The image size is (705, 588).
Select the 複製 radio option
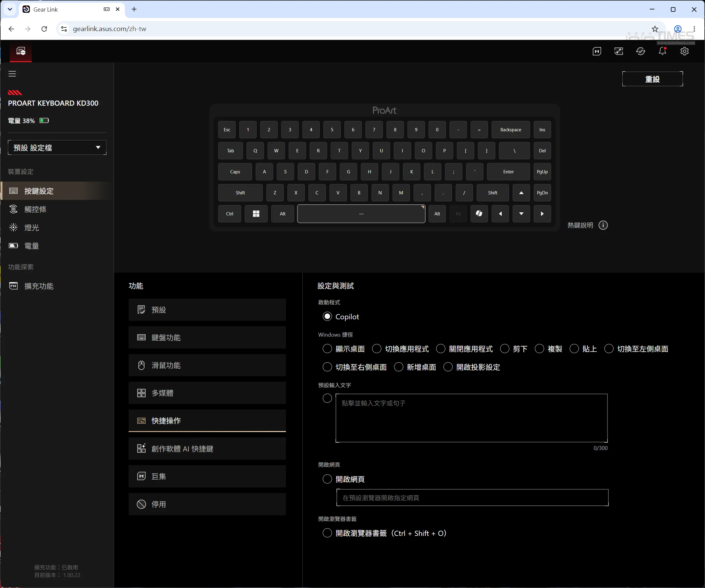point(539,349)
